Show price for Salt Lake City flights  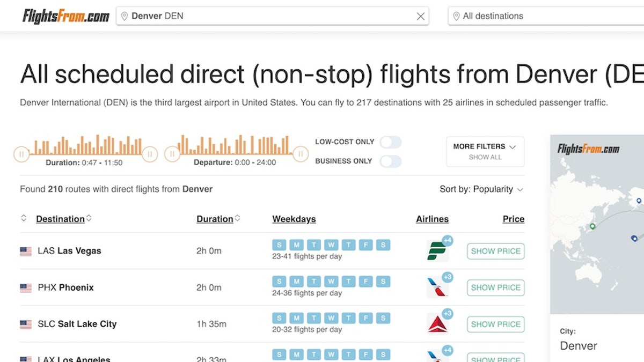coord(496,324)
